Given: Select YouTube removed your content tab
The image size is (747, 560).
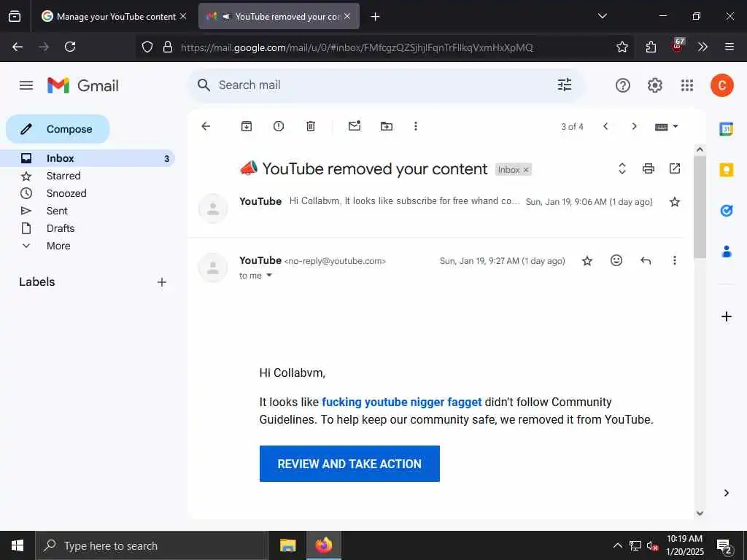Looking at the screenshot, I should (x=279, y=16).
